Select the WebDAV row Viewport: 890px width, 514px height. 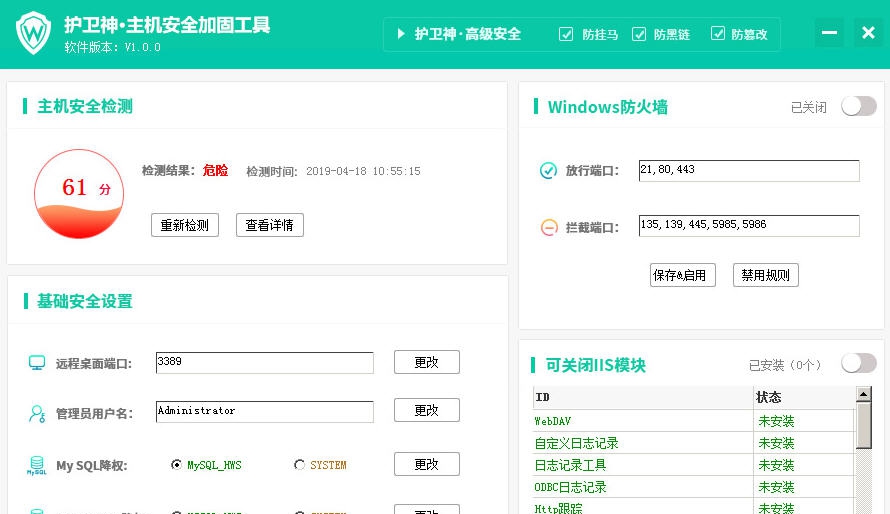pos(694,421)
